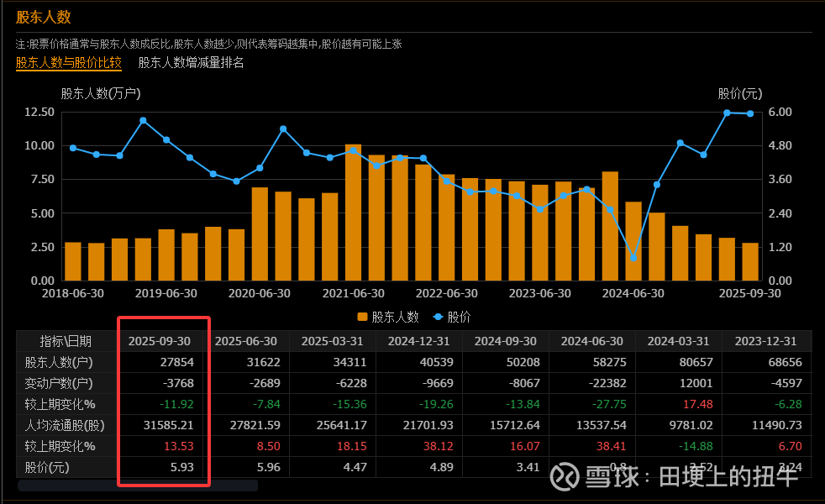Click the red percentage 17.48

[x=697, y=404]
